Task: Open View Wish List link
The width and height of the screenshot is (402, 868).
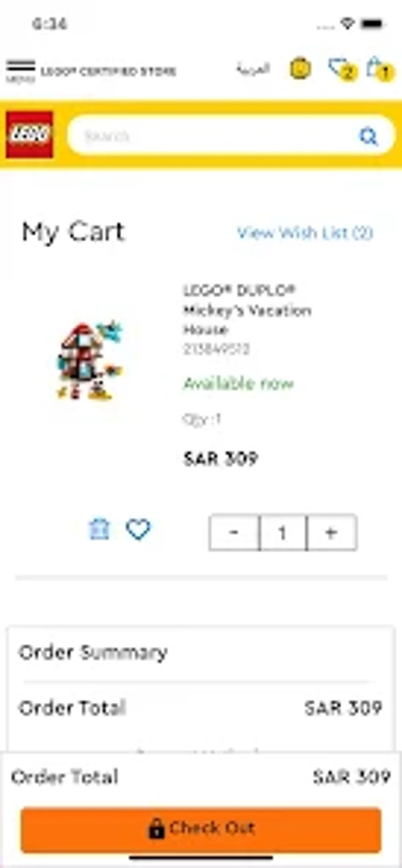Action: [305, 233]
